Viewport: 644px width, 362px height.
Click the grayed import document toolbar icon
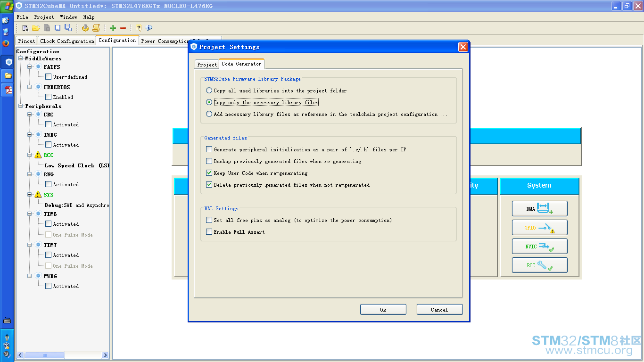(x=47, y=28)
